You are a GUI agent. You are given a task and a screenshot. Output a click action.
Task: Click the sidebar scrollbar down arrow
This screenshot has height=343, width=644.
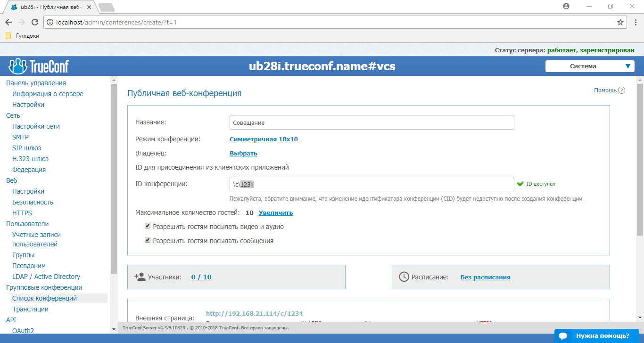[x=113, y=329]
